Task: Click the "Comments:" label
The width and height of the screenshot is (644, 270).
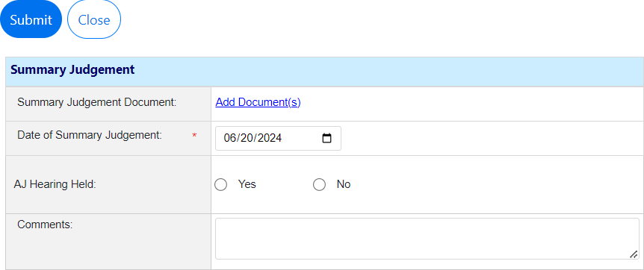Action: click(45, 225)
